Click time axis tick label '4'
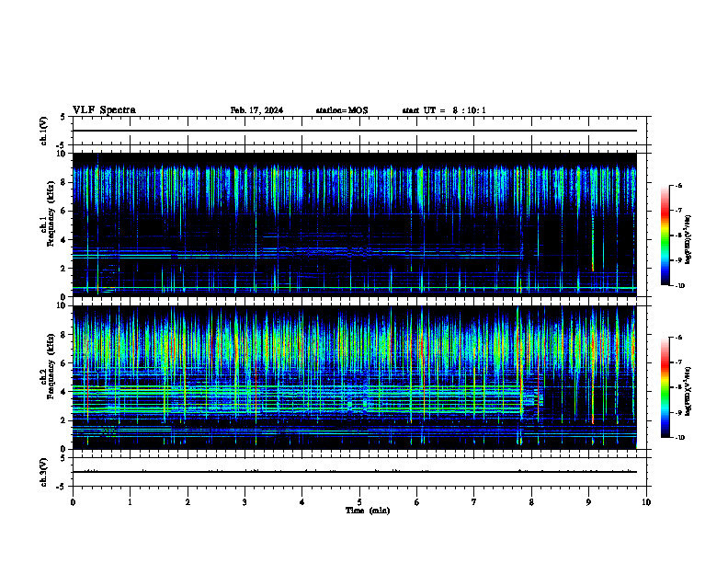The image size is (728, 563). click(301, 502)
